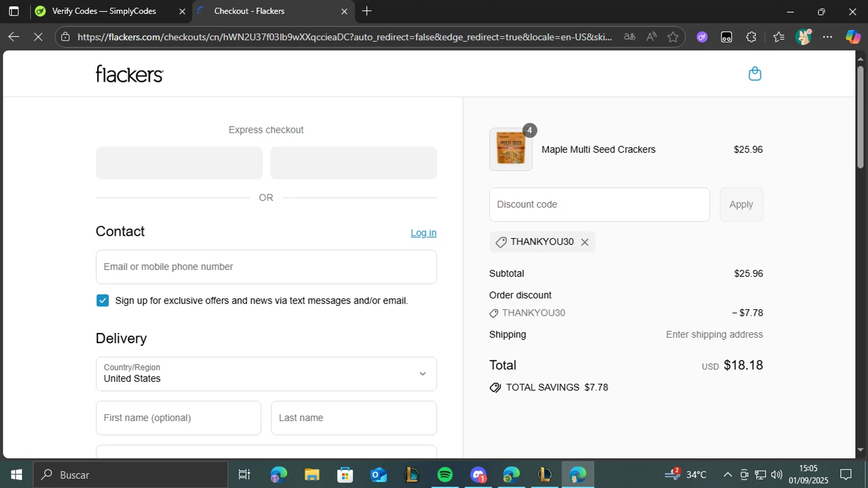Click the first Express checkout button placeholder
868x488 pixels.
coord(179,162)
